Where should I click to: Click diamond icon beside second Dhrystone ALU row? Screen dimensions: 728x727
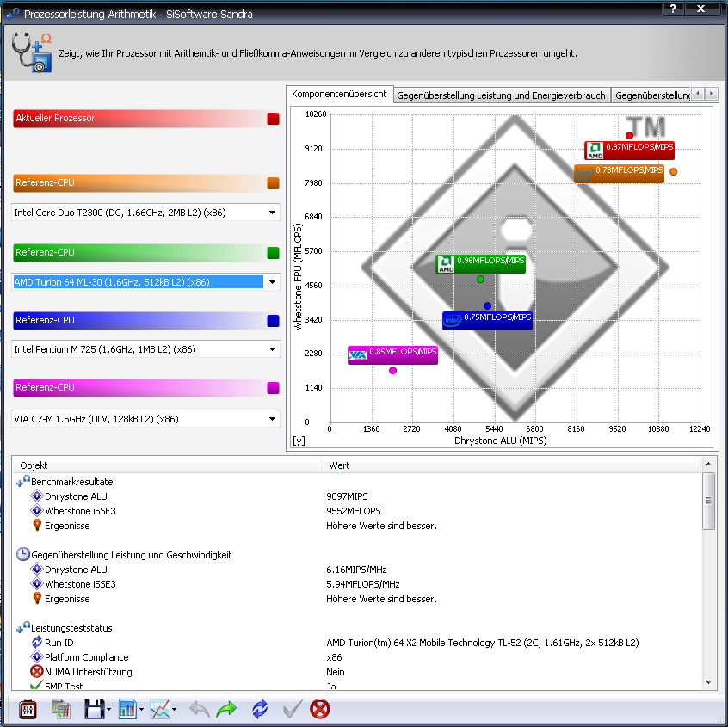(37, 570)
